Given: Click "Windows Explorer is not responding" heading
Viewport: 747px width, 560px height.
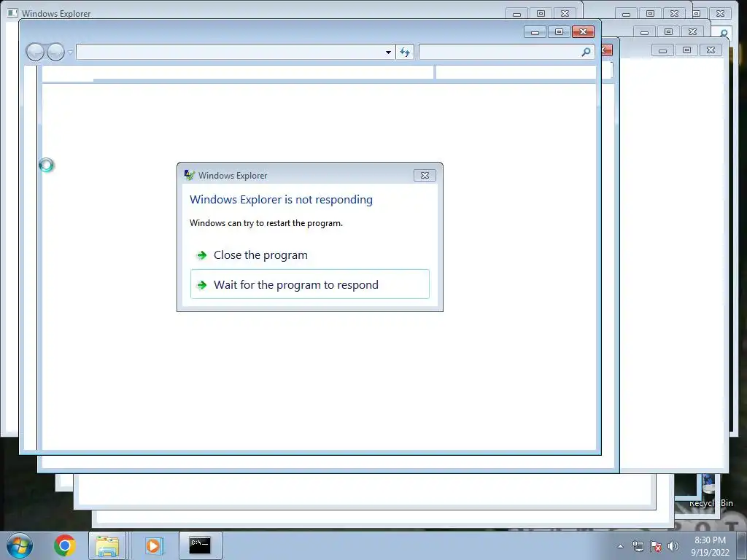Looking at the screenshot, I should coord(281,200).
